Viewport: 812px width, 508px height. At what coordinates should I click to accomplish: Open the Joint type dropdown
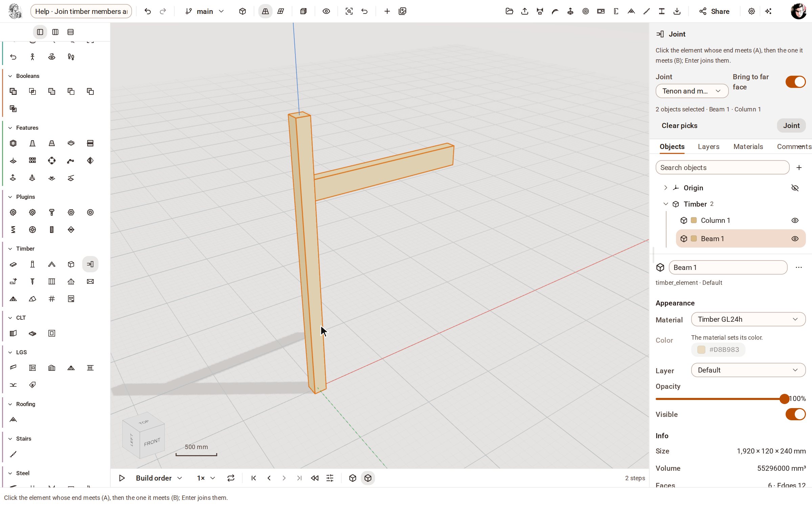point(692,91)
